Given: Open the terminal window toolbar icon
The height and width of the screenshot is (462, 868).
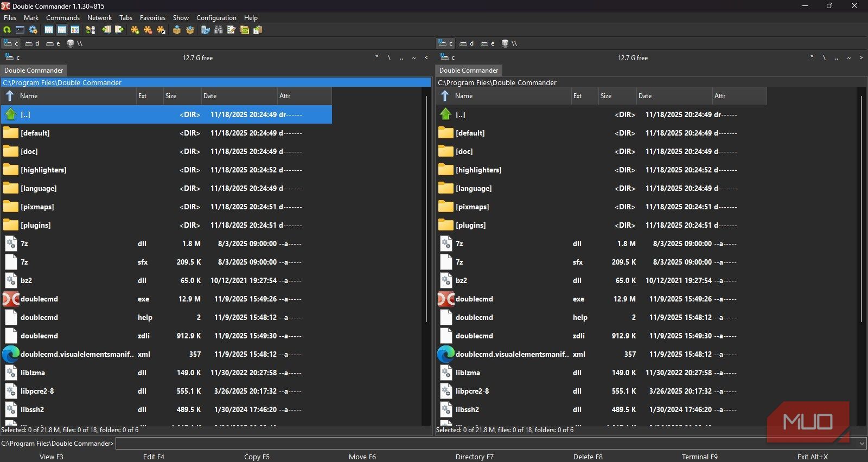Looking at the screenshot, I should pyautogui.click(x=20, y=30).
